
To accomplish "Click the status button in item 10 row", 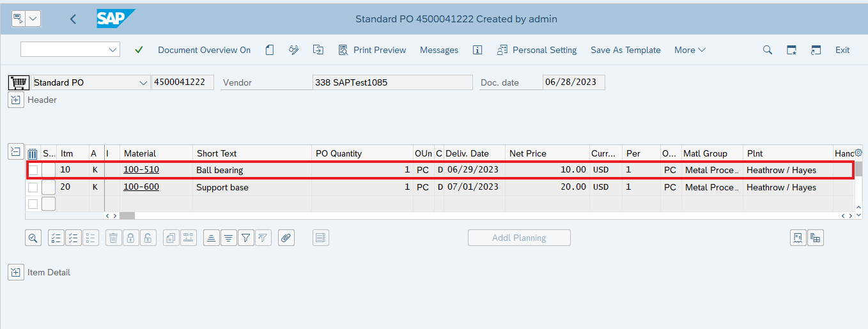I will [49, 170].
